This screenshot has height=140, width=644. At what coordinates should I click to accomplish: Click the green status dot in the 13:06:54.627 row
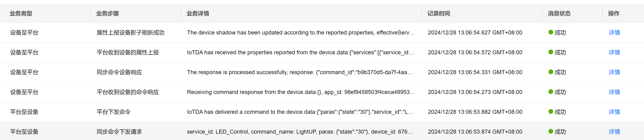[x=551, y=32]
